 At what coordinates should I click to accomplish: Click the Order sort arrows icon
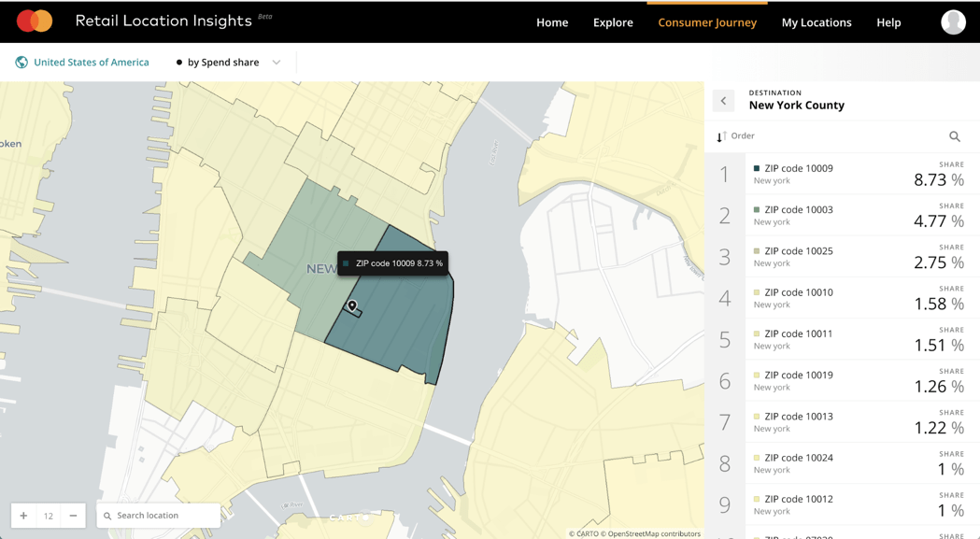(x=720, y=136)
